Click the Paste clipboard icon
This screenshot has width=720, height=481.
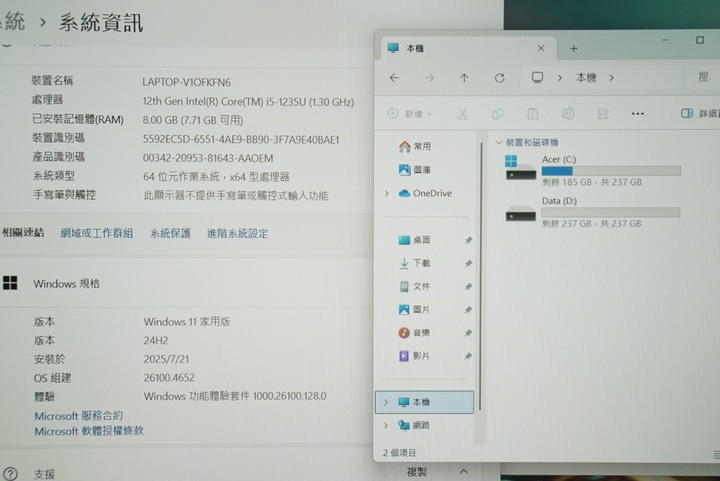click(x=533, y=114)
